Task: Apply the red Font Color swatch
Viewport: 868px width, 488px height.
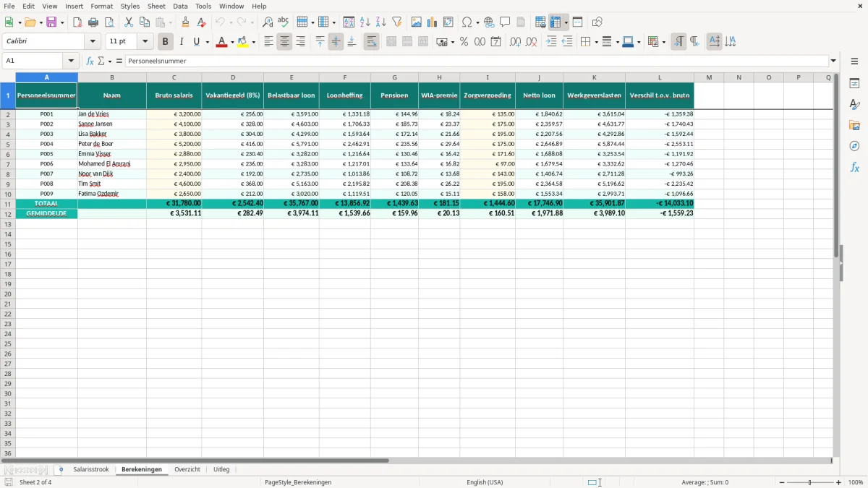Action: pos(221,42)
